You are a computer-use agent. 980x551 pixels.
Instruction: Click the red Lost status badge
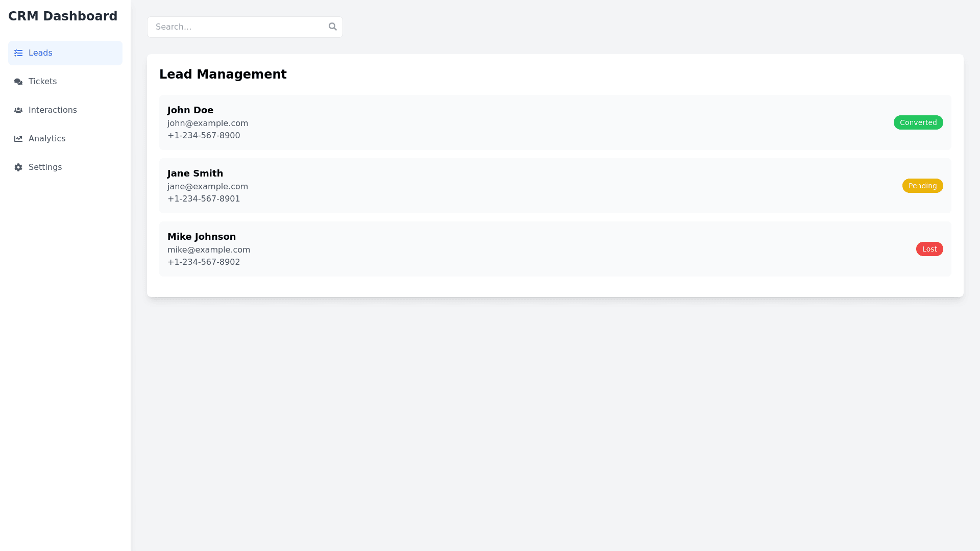929,249
